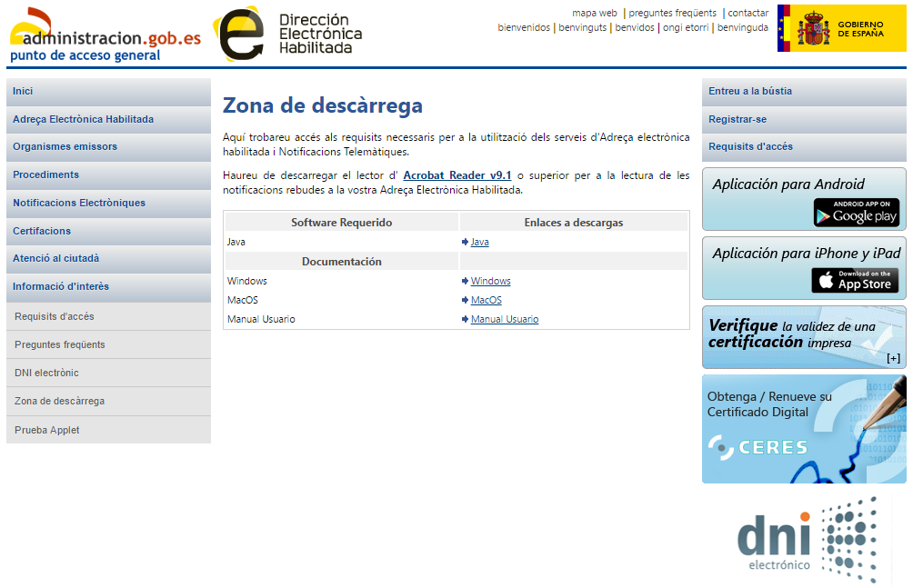Click the administracion.gob.es logo
Viewport: 913px width, 588px height.
coord(105,35)
